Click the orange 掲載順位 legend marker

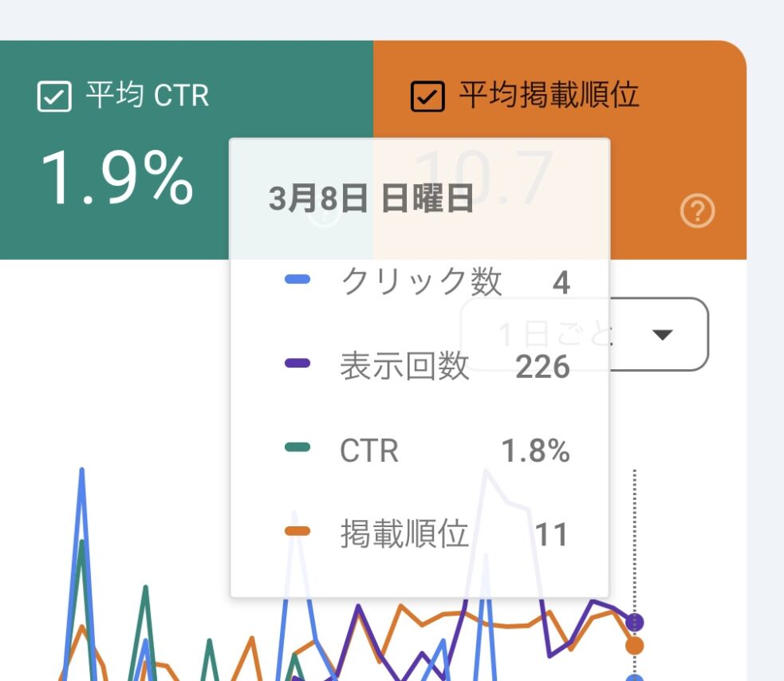coord(297,532)
